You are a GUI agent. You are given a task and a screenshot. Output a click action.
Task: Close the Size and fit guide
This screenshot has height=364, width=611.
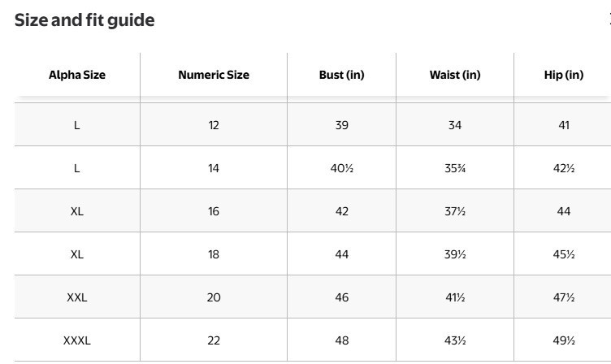coord(608,20)
